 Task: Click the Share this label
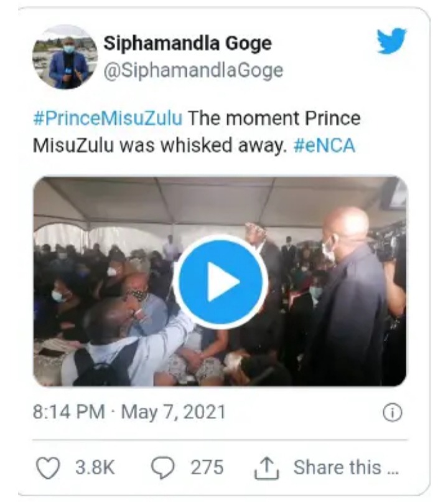tap(346, 467)
